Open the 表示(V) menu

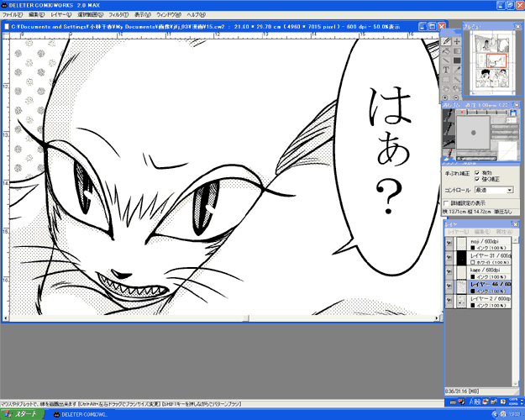143,15
